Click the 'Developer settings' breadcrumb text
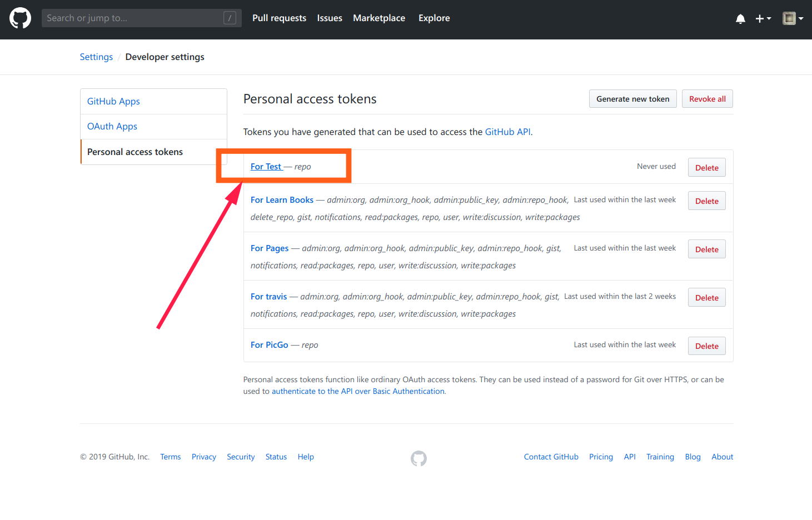 [165, 57]
